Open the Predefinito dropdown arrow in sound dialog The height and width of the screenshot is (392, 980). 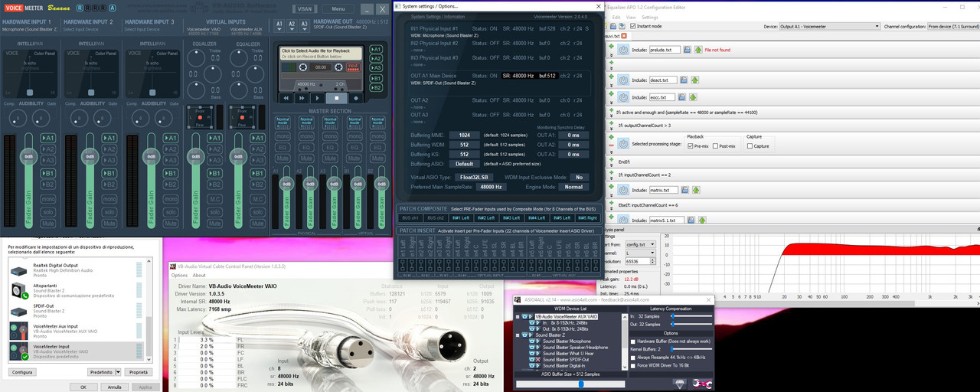(118, 372)
